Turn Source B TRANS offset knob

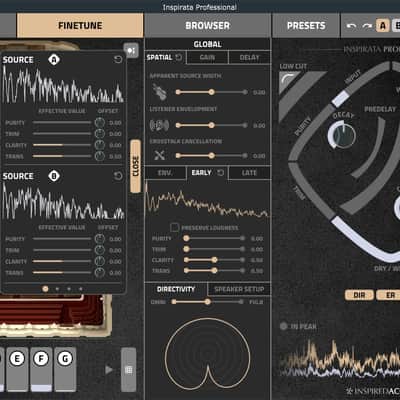[100, 273]
